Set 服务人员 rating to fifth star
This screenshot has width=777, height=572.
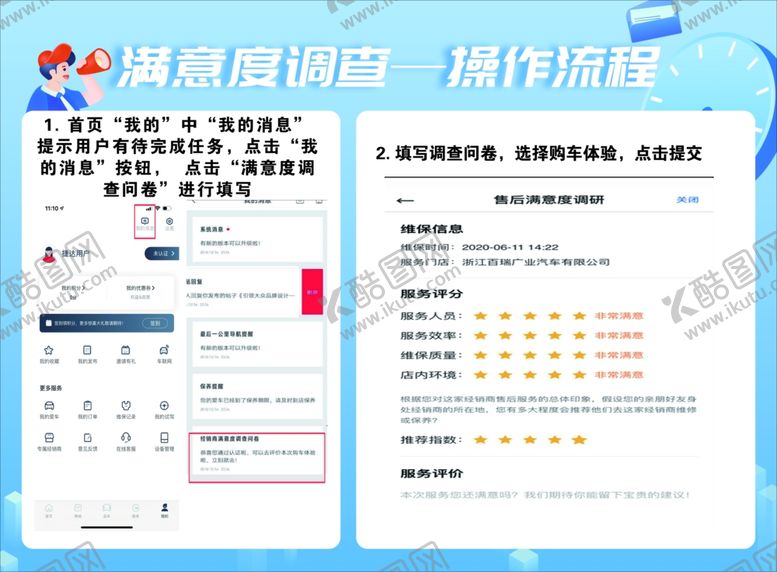click(579, 316)
